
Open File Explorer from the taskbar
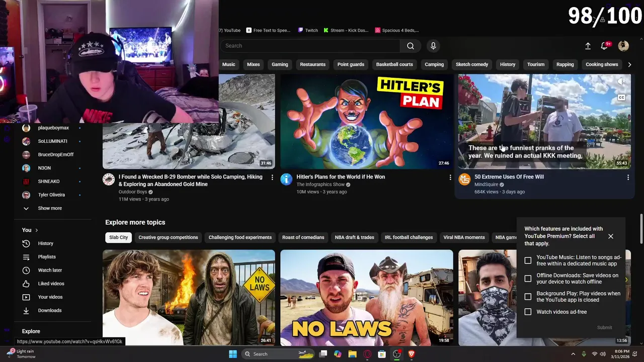352,354
